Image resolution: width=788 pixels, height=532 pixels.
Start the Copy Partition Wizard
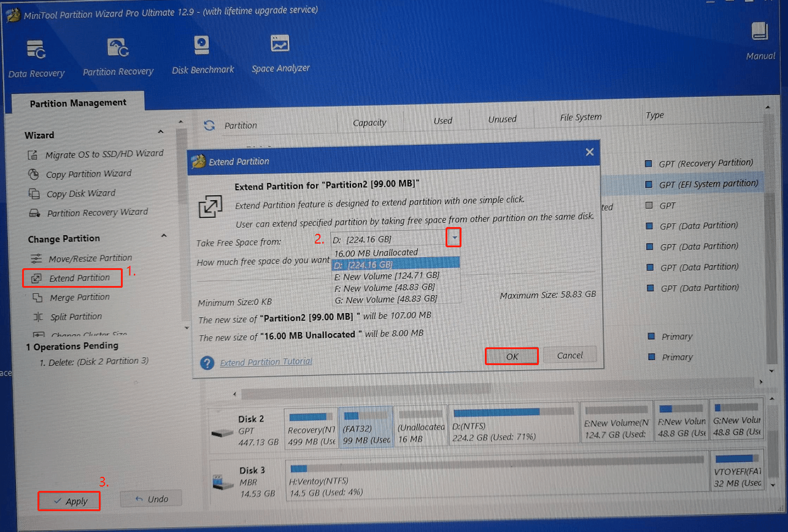pyautogui.click(x=80, y=174)
